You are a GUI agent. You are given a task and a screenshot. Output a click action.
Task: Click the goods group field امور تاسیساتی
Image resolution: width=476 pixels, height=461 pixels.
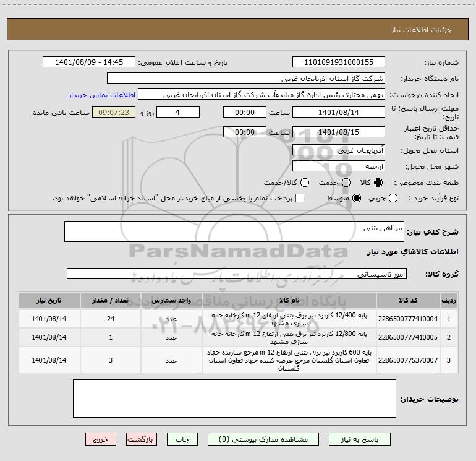[x=237, y=274]
